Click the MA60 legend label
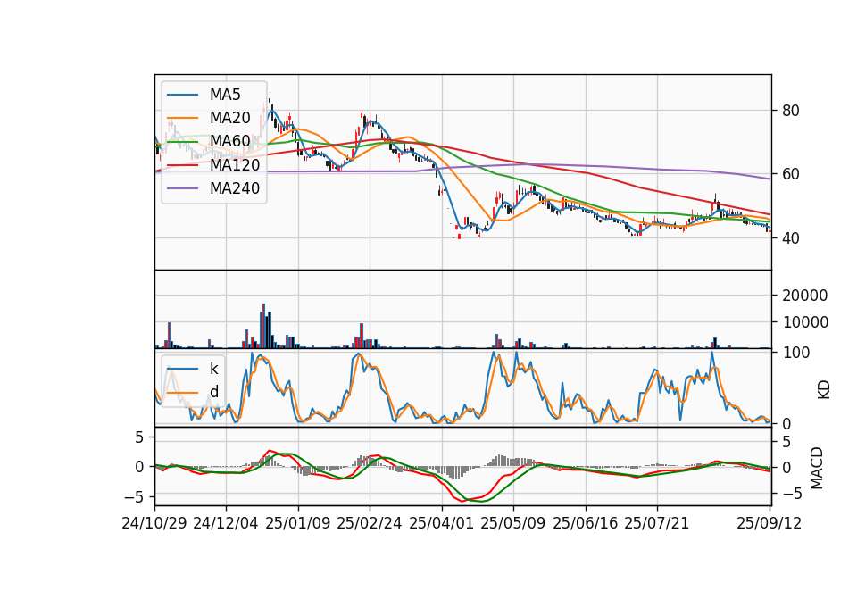 coord(229,141)
